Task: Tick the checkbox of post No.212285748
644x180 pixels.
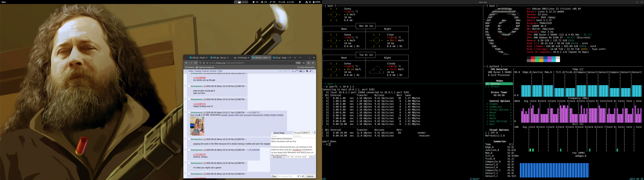Action: (x=189, y=150)
